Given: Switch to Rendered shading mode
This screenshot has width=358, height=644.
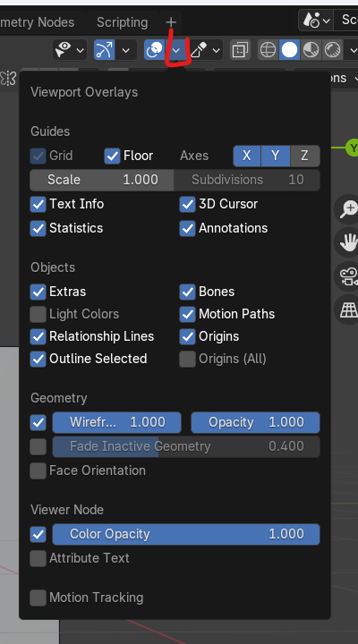Looking at the screenshot, I should coord(332,50).
